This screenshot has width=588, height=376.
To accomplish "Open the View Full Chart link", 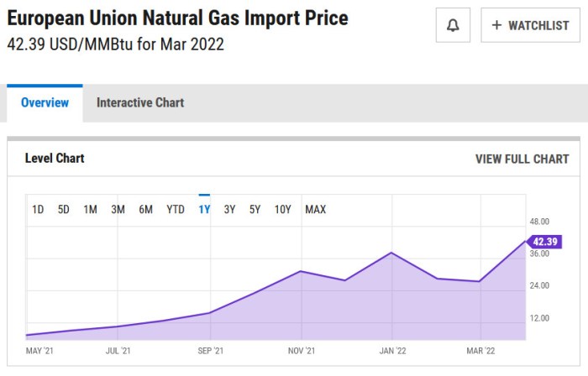I will click(x=522, y=159).
